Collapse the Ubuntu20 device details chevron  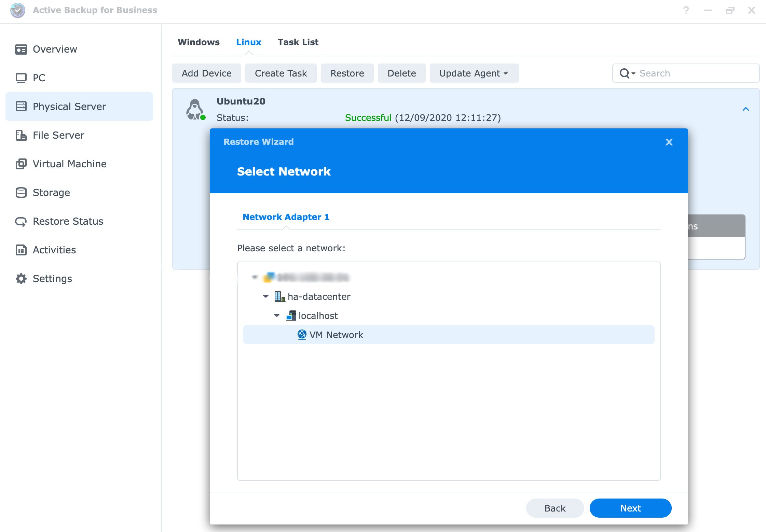click(746, 109)
